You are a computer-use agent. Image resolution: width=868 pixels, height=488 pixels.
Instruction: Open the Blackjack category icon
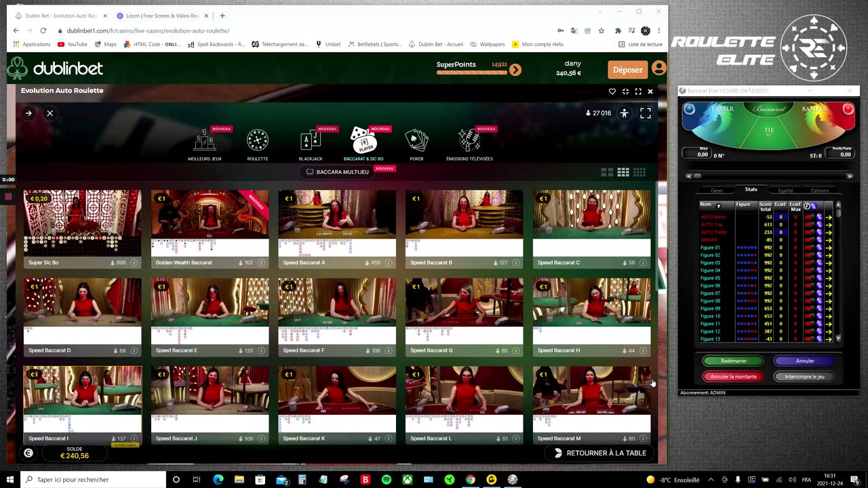(x=311, y=140)
